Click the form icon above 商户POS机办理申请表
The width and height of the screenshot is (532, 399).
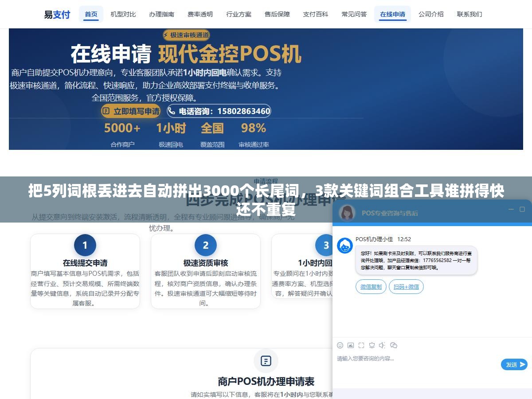(266, 361)
